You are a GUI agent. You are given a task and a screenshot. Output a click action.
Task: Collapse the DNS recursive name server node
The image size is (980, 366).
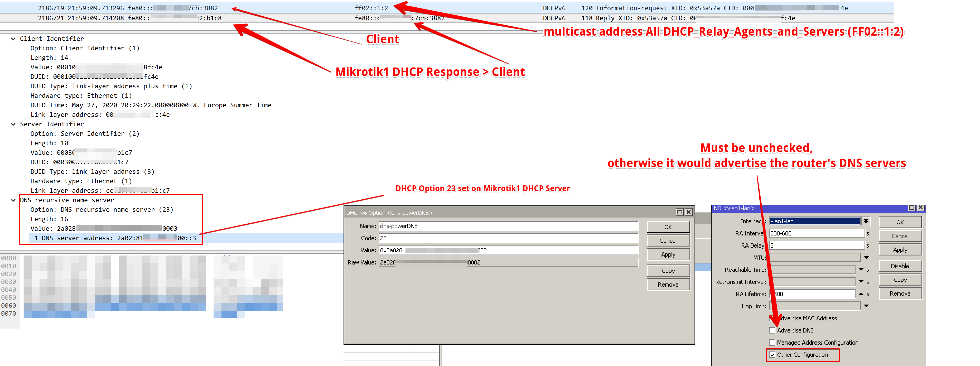point(13,200)
